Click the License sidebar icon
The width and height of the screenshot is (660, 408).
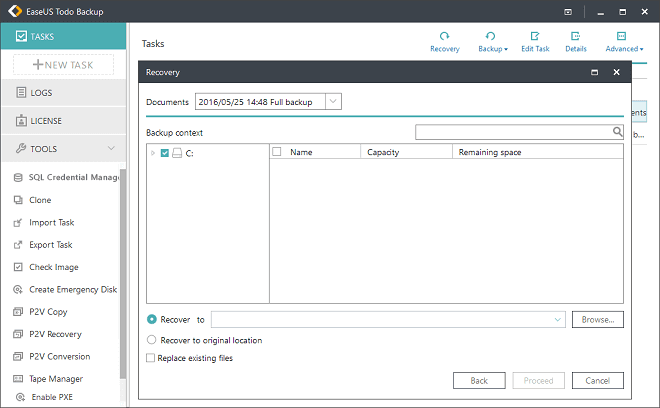[x=21, y=120]
